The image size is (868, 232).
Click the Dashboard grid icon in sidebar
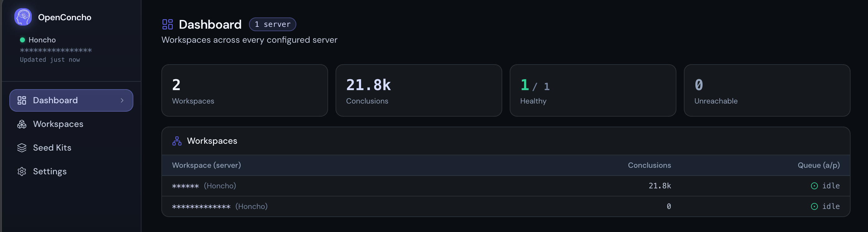click(x=22, y=100)
